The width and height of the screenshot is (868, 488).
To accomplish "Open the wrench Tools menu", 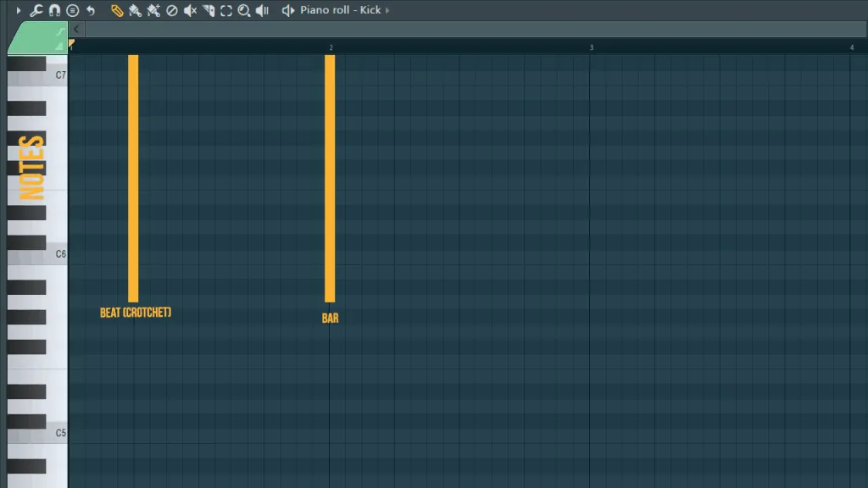I will point(36,10).
